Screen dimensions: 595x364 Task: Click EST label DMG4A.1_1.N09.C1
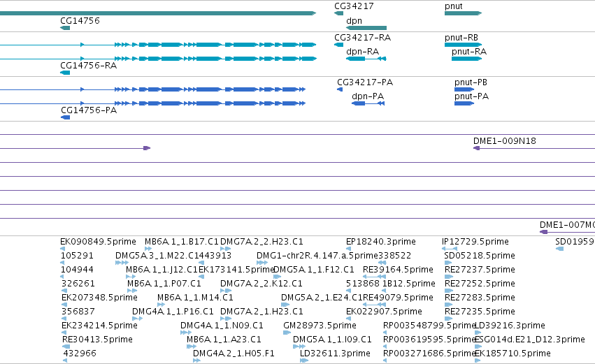point(222,326)
